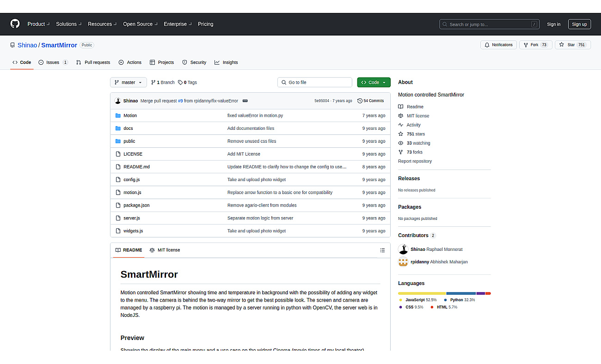View the 0 Tags list

point(187,82)
